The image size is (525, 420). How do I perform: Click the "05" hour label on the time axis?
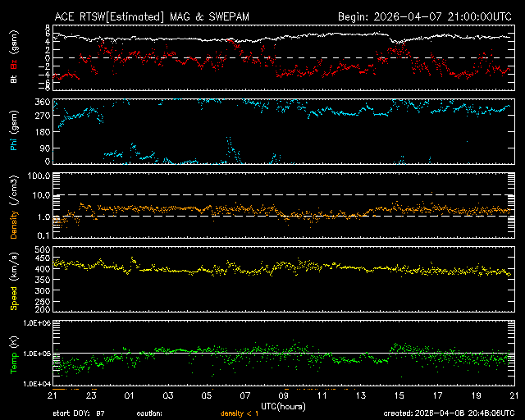[x=207, y=396]
